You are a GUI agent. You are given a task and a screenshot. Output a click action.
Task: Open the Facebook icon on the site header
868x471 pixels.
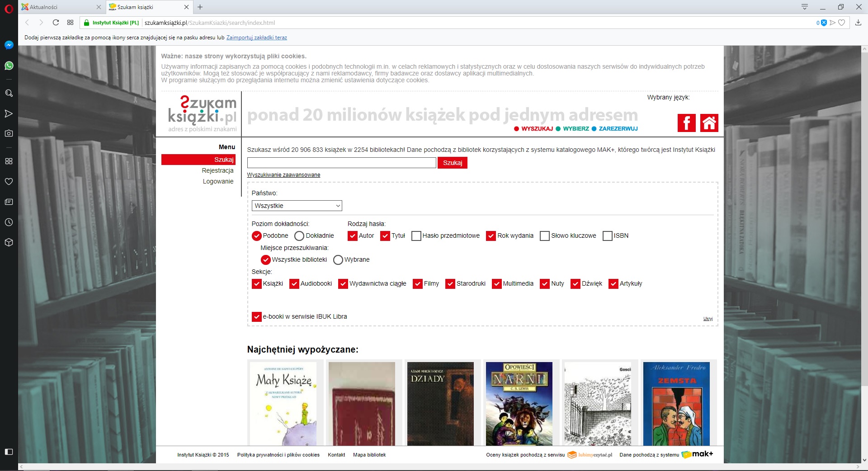coord(686,123)
